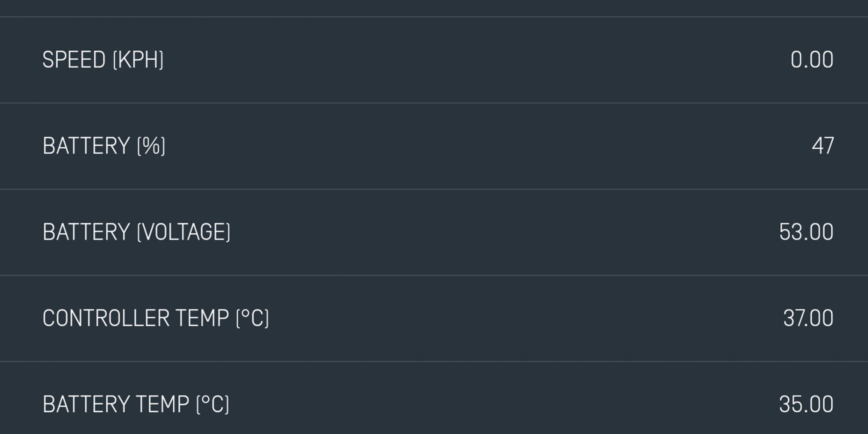Click the (KPH) unit text
Screen dimensions: 868x434
point(138,60)
